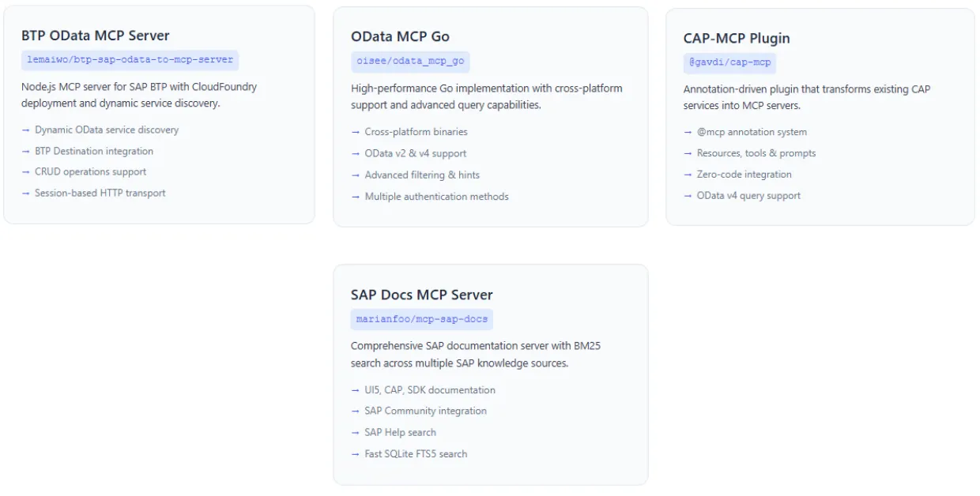Select the OData MCP Go card title
The height and width of the screenshot is (496, 980).
point(401,36)
